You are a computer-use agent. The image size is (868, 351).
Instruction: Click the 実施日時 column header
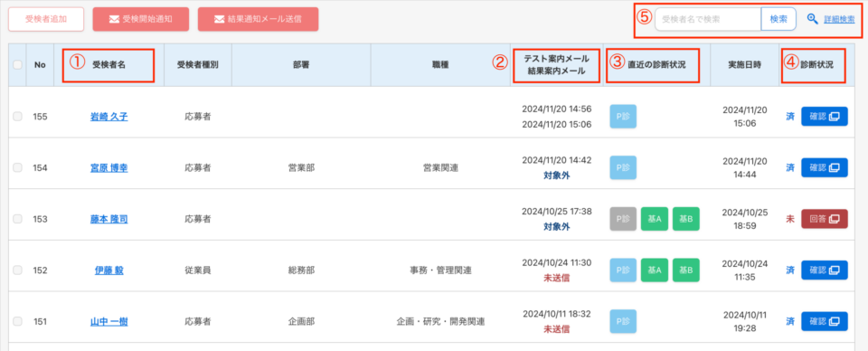pos(744,65)
